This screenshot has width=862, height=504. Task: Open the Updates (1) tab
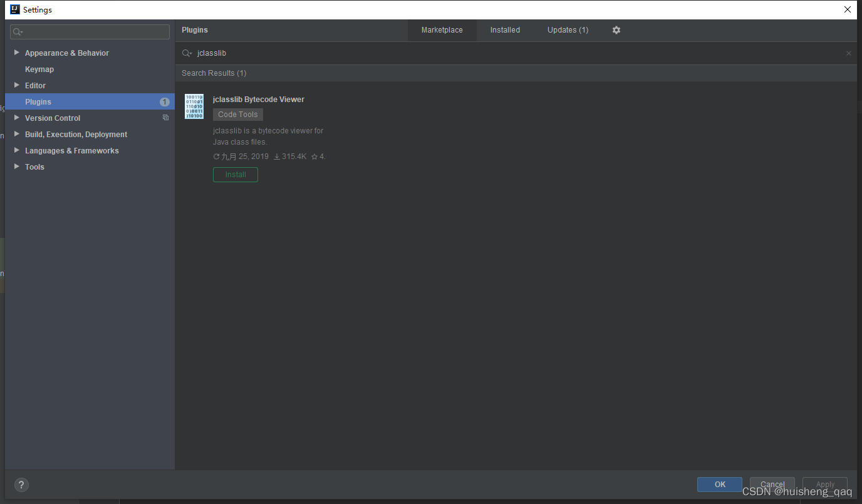click(568, 30)
